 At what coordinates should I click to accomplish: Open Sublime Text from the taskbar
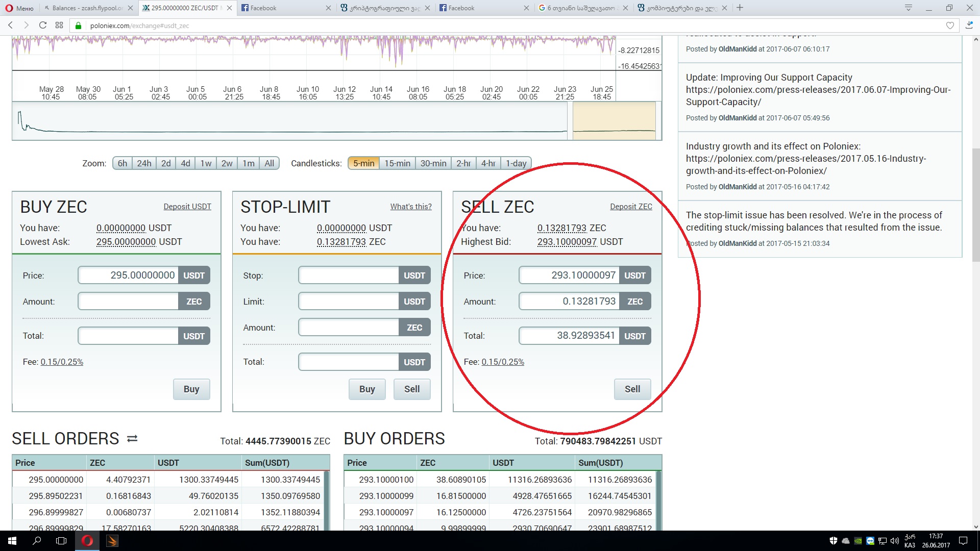coord(112,541)
